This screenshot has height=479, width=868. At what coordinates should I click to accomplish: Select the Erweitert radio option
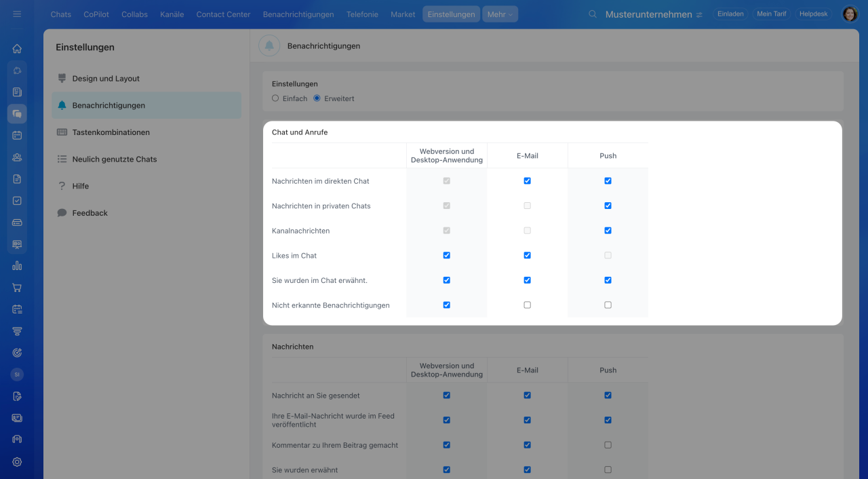pos(317,98)
